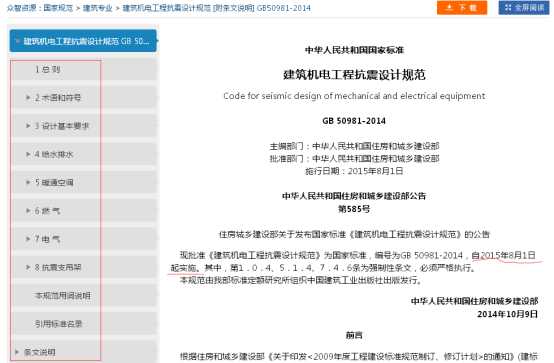Screen dimensions: 554x363
Task: Expand the arrow beside 6 燃气
Action: (x=28, y=211)
